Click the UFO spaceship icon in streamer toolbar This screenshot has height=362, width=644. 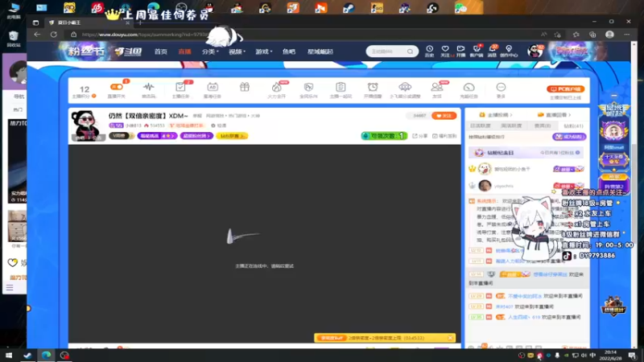point(405,87)
